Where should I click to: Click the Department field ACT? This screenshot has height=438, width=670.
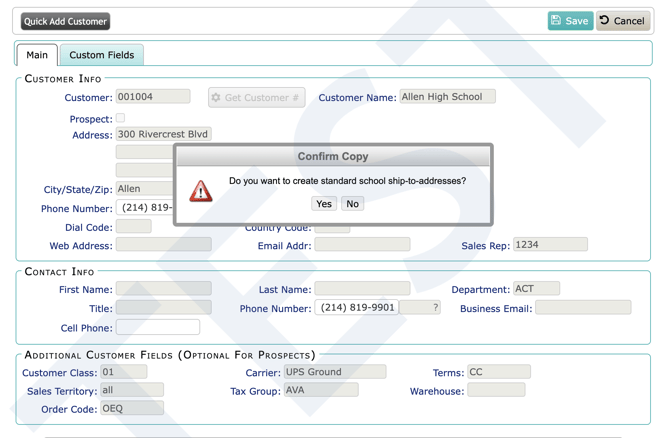pos(536,288)
